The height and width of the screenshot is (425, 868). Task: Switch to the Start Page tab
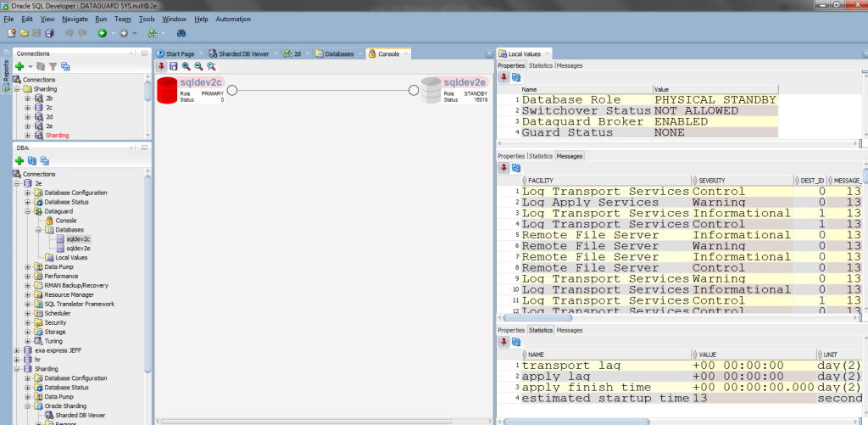[x=180, y=53]
